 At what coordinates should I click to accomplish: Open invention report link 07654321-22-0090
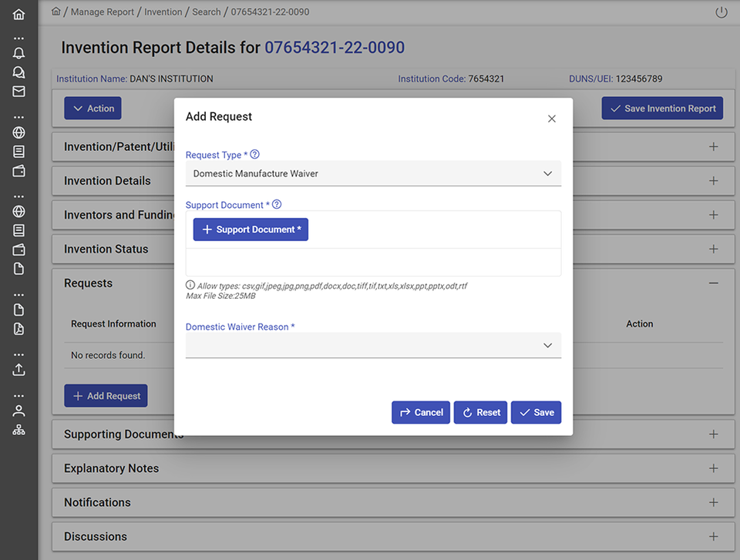click(334, 47)
